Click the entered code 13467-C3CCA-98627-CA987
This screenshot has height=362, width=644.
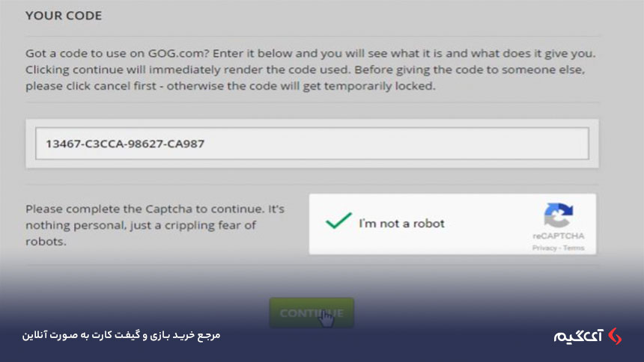125,144
